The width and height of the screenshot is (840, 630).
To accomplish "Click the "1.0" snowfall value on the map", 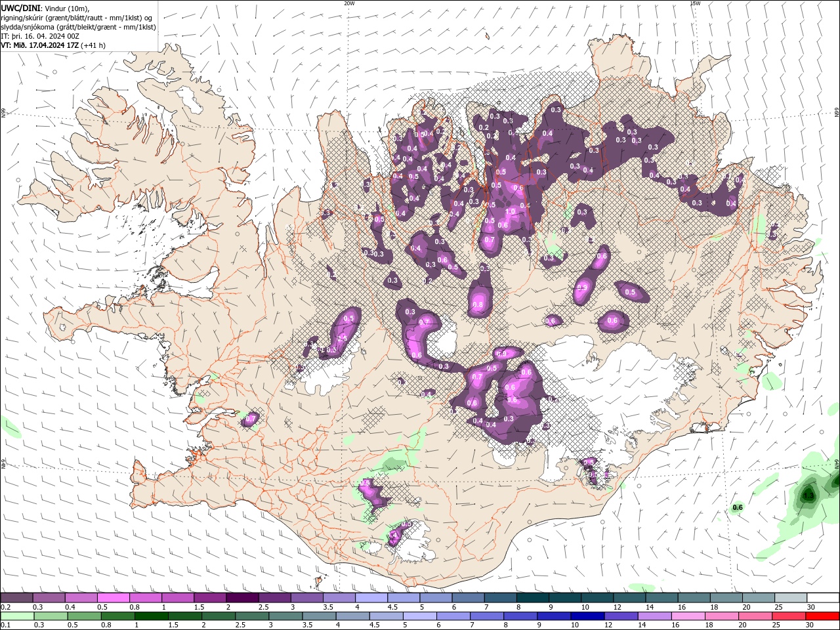I will [x=510, y=212].
